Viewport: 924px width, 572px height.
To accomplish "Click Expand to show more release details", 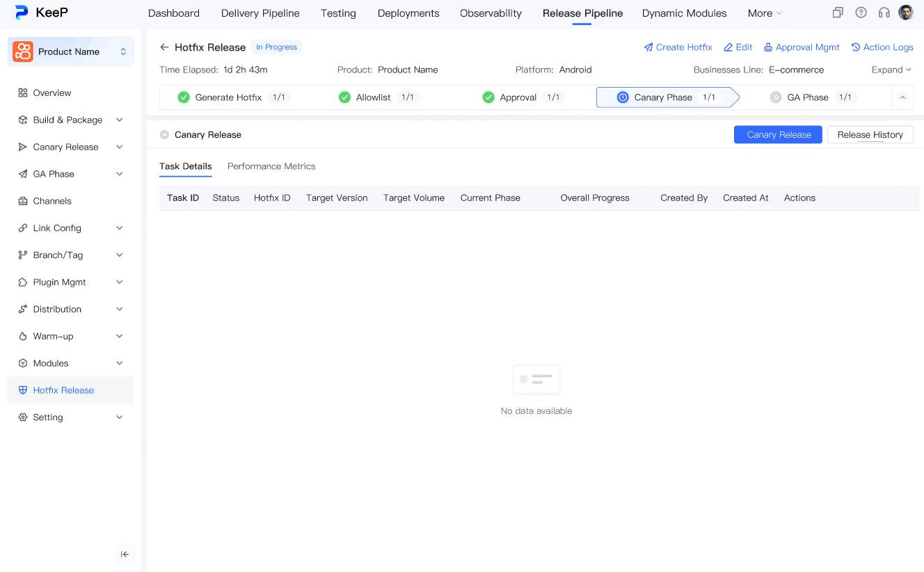I will click(891, 70).
